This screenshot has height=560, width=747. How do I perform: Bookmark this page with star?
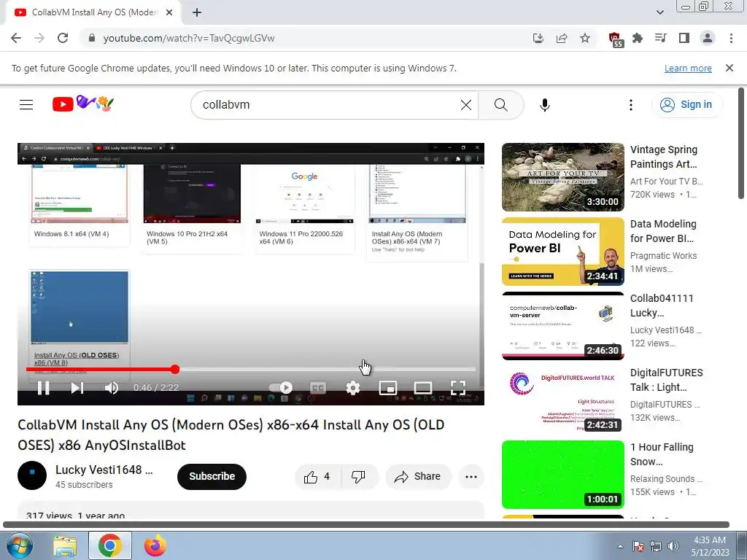[585, 38]
